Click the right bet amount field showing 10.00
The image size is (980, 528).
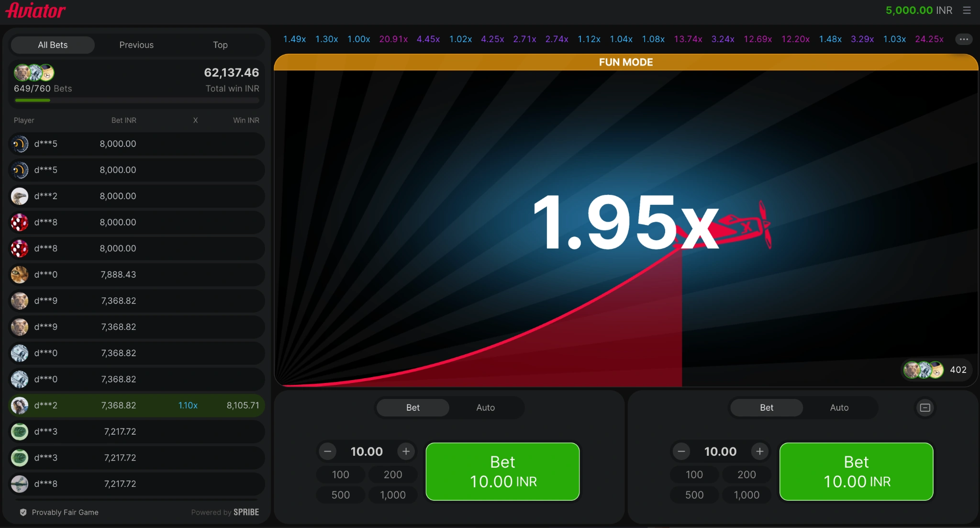point(720,451)
